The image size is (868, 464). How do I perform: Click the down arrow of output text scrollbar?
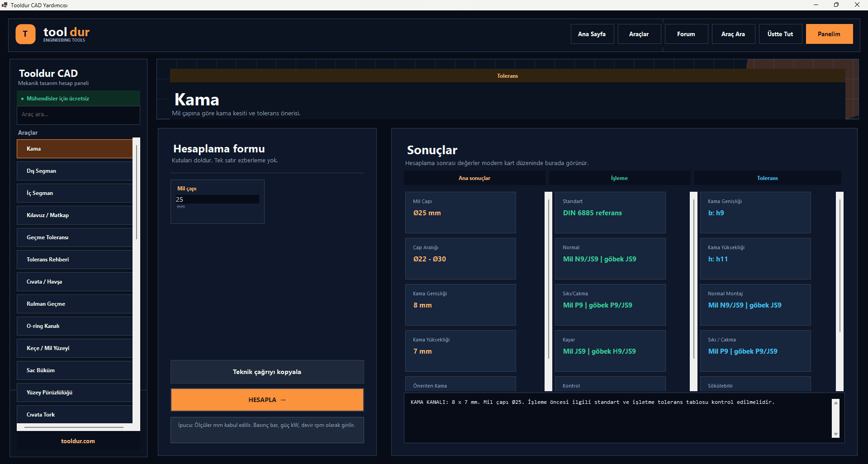836,434
